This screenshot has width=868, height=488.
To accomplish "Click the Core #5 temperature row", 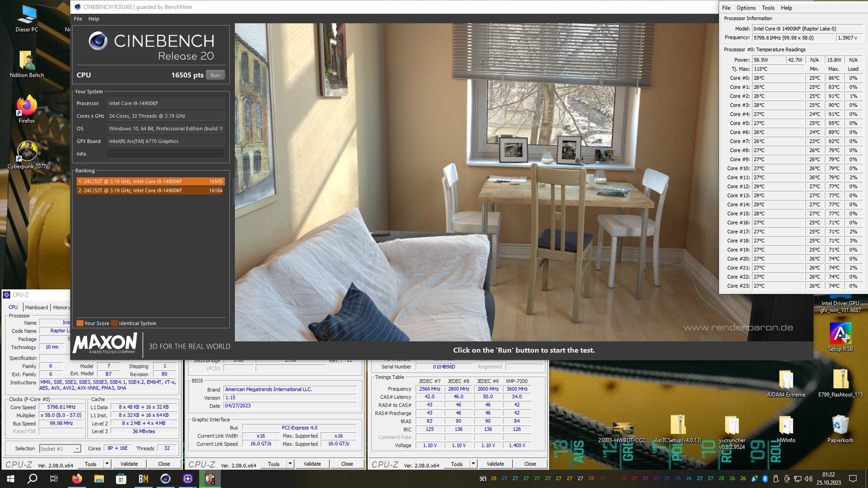I will [x=793, y=123].
